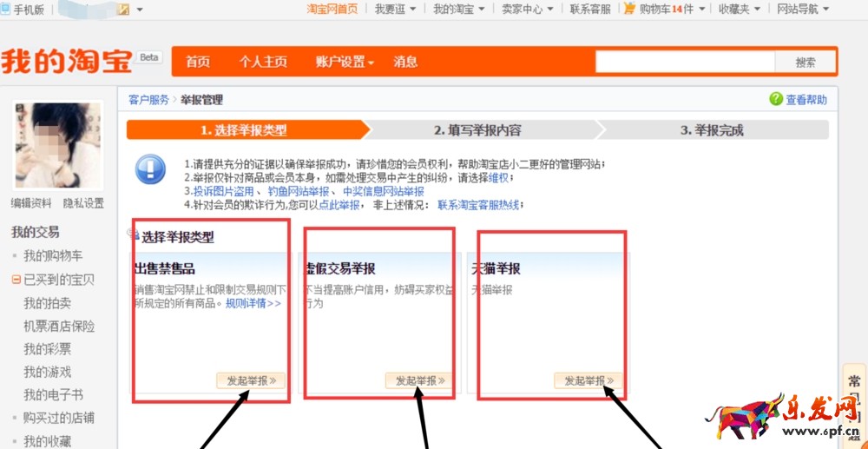The height and width of the screenshot is (449, 868).
Task: Open the 消息 tab
Action: [x=405, y=62]
